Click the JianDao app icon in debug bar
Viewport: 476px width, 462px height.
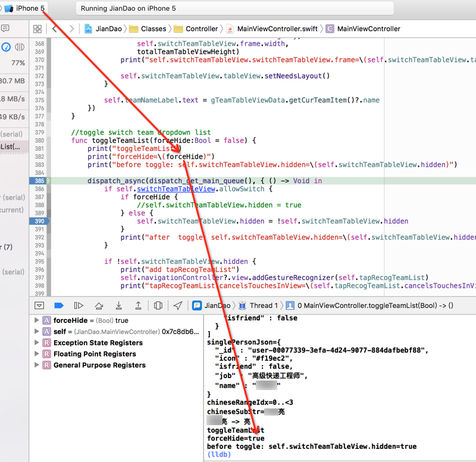coord(197,306)
